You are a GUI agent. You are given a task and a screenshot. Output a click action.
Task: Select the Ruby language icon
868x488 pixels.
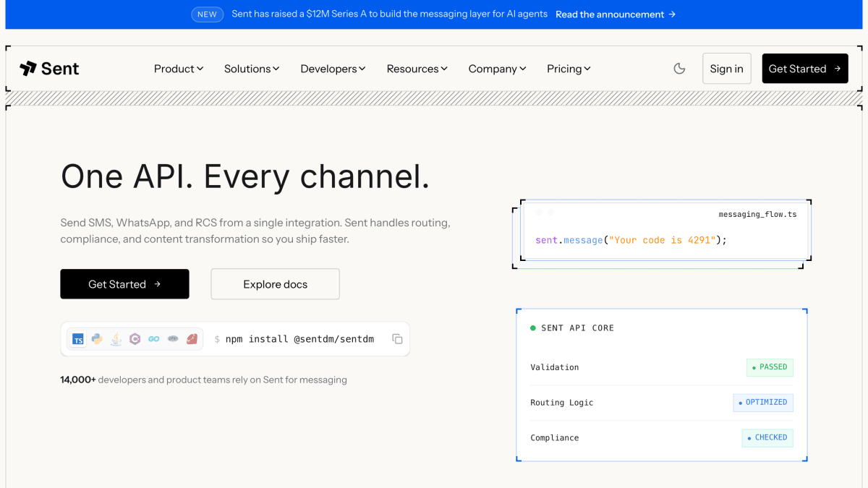[192, 339]
